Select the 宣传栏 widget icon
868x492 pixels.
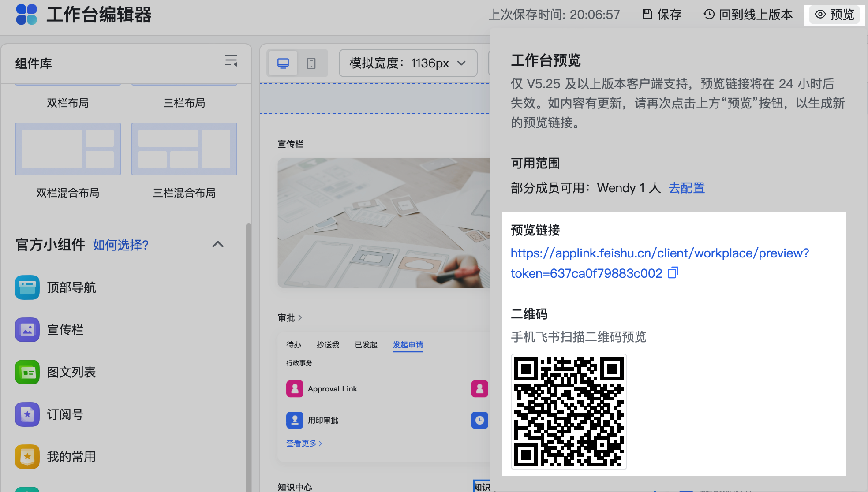pyautogui.click(x=27, y=330)
